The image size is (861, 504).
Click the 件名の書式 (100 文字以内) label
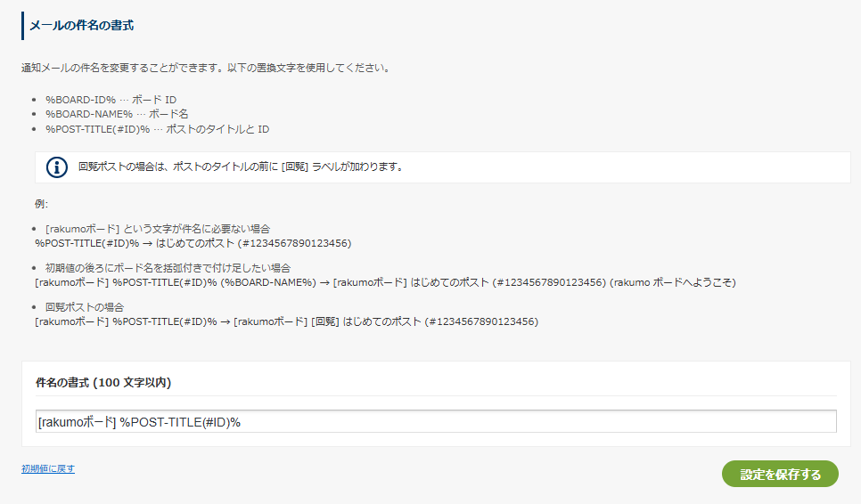click(103, 383)
